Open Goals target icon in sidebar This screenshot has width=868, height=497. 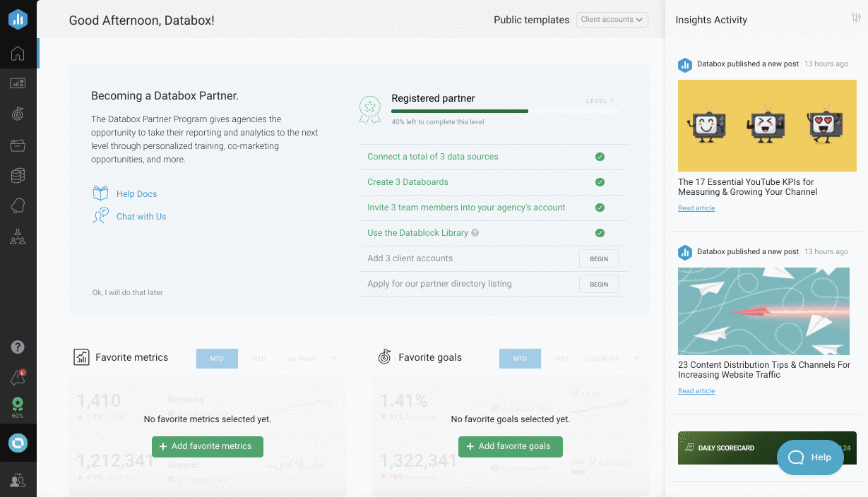tap(18, 114)
